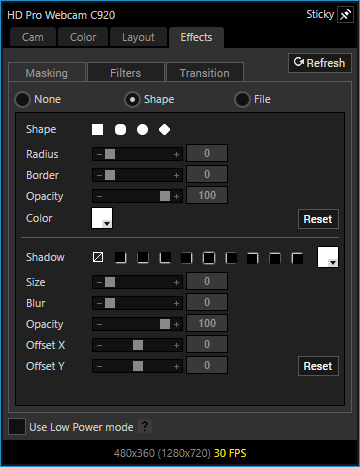This screenshot has height=467, width=360.
Task: Click the shadow Size value field
Action: coord(207,281)
